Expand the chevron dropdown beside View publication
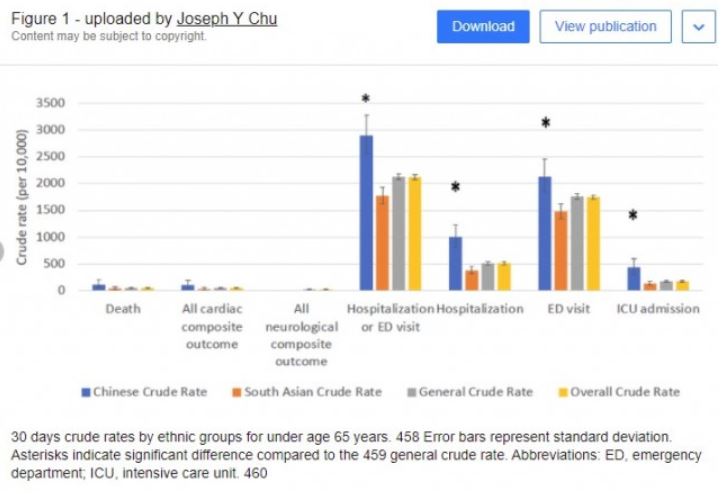This screenshot has height=494, width=727. click(x=698, y=27)
